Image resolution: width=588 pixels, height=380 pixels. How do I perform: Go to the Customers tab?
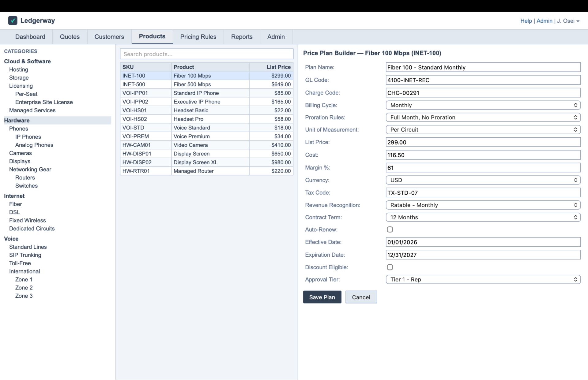pyautogui.click(x=109, y=37)
